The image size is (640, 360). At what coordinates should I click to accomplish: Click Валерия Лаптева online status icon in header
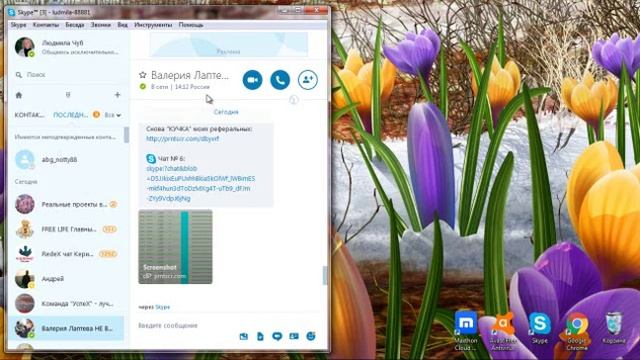coord(142,87)
